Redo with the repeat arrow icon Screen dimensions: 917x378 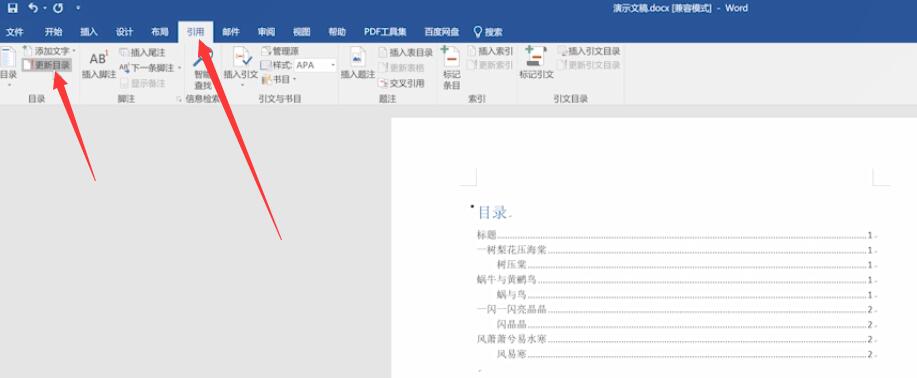(x=57, y=8)
